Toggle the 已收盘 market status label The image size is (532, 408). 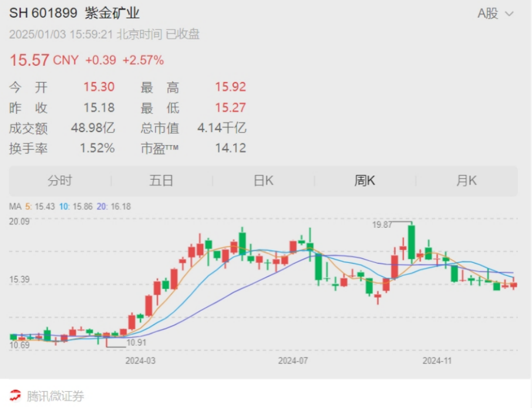tap(182, 35)
